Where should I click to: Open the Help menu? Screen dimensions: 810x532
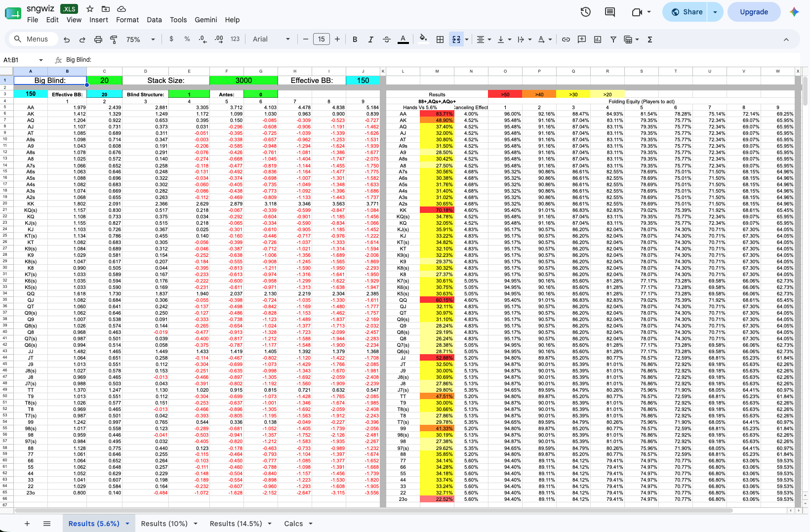232,20
